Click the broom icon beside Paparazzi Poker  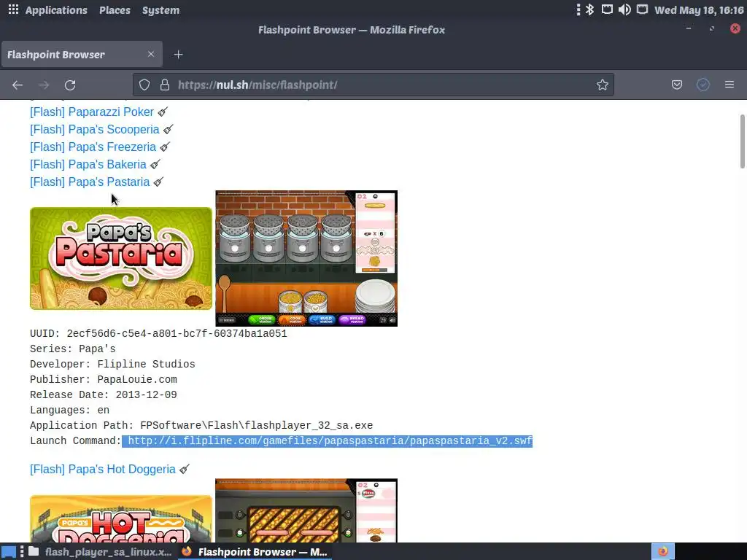click(x=163, y=112)
